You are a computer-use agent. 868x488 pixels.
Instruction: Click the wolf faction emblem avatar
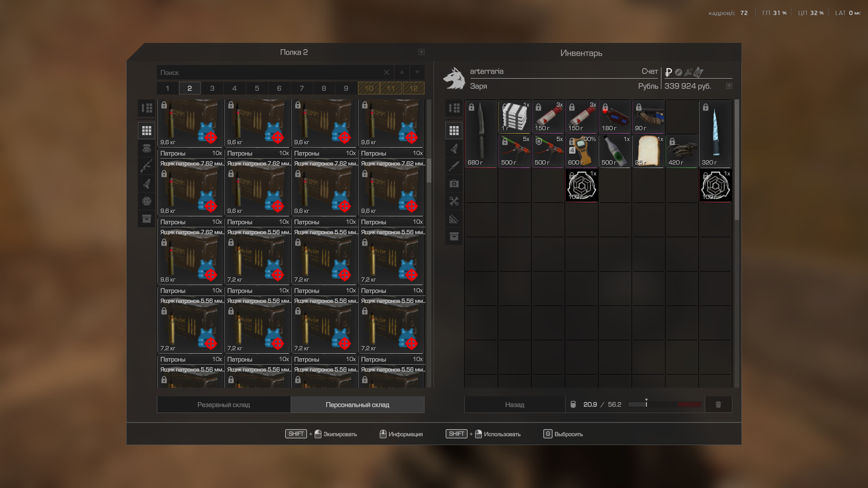pyautogui.click(x=454, y=79)
